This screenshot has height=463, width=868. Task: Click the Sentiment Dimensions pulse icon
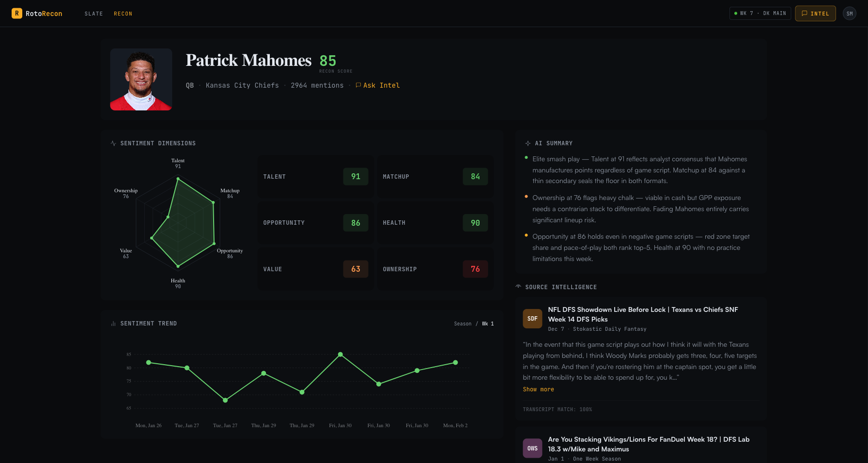(x=113, y=143)
